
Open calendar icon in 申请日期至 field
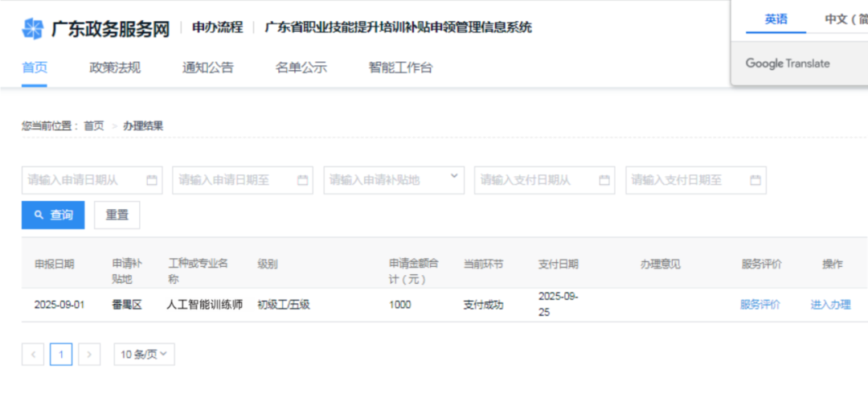[303, 180]
